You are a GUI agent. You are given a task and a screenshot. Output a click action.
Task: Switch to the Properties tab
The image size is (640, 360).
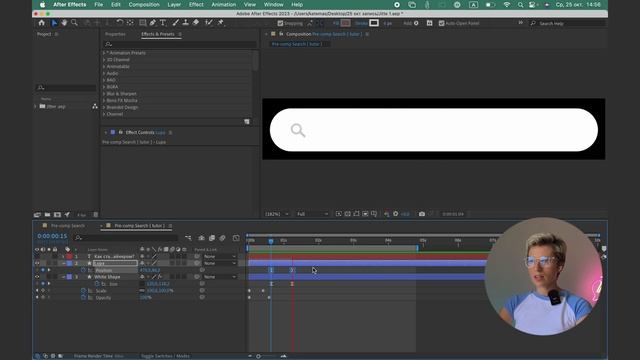coord(115,34)
